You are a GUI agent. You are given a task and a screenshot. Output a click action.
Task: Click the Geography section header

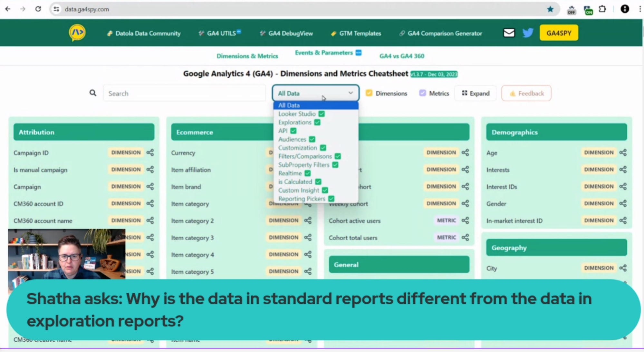click(556, 248)
